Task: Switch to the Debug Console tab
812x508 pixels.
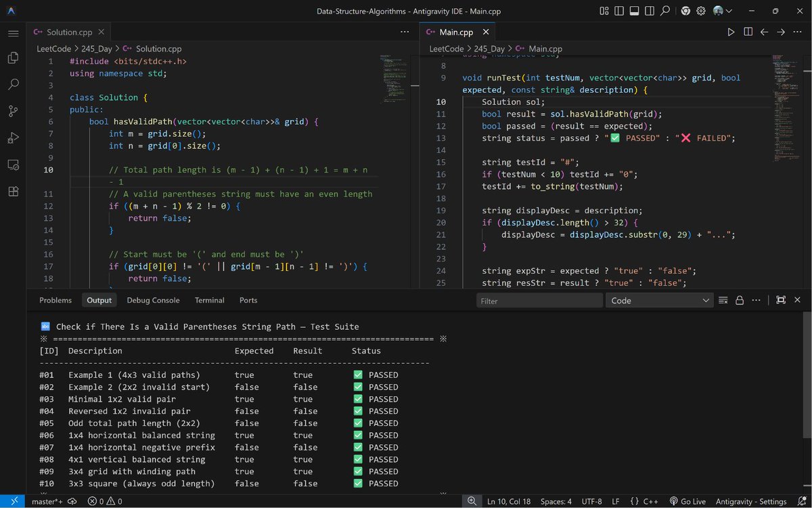Action: click(x=153, y=300)
